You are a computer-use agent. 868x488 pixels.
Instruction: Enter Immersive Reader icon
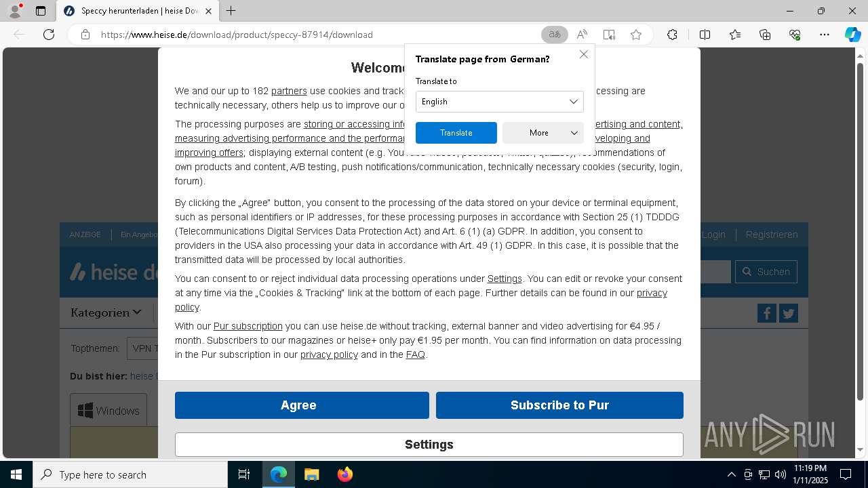tap(609, 35)
